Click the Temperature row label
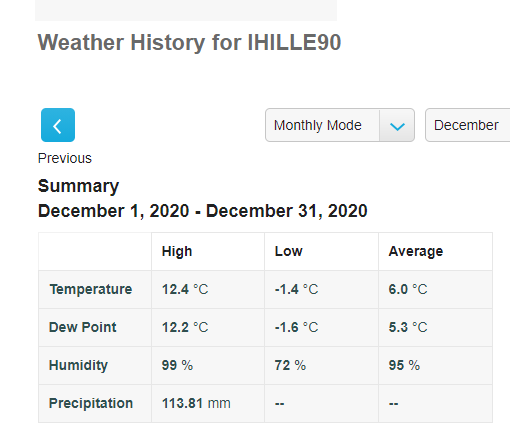The height and width of the screenshot is (435, 510). click(x=91, y=289)
